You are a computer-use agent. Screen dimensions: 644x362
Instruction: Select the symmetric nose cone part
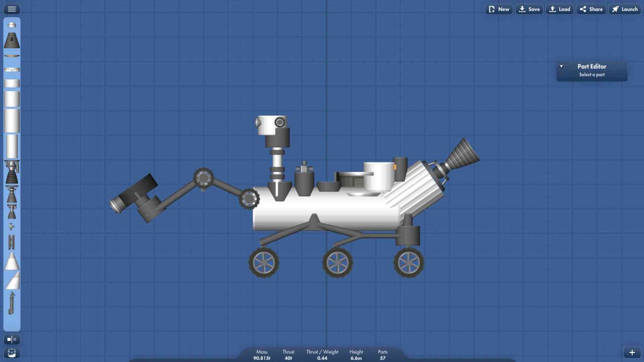click(x=12, y=261)
